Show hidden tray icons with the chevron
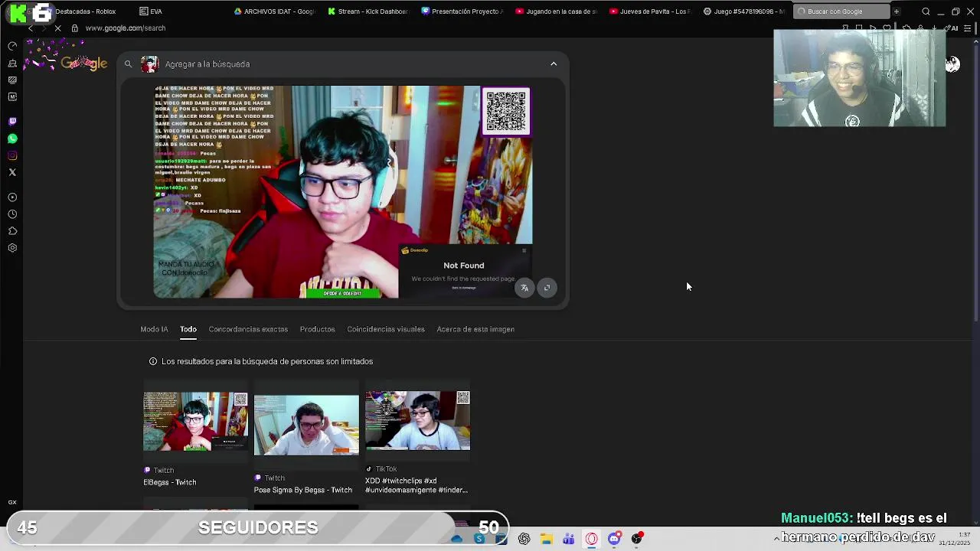The image size is (980, 551). [x=776, y=539]
